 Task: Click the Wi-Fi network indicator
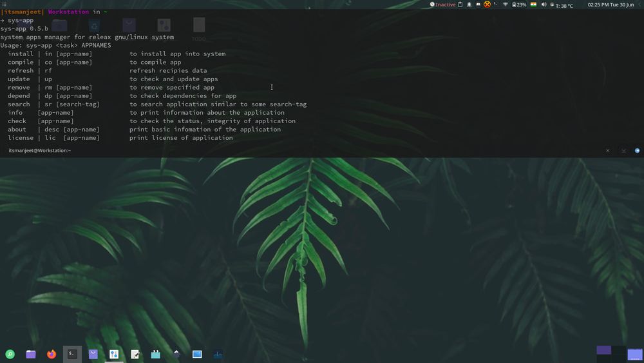506,5
